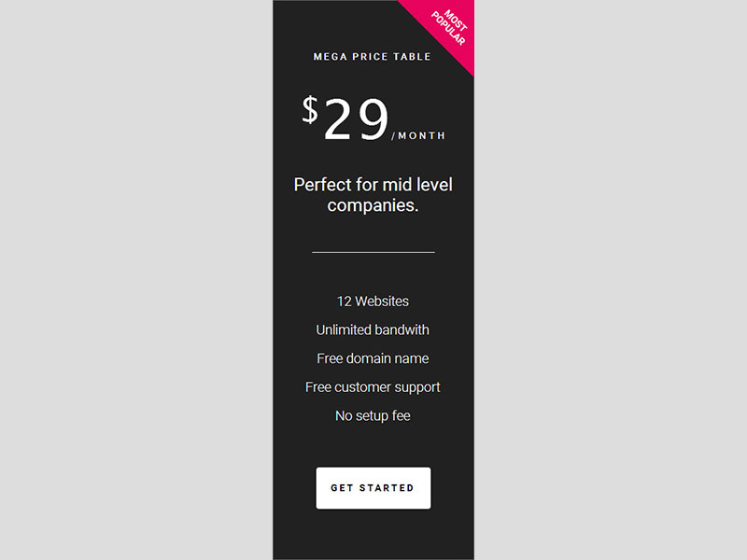The image size is (747, 560).
Task: Select the MEGA PRICE TABLE heading
Action: (x=373, y=57)
